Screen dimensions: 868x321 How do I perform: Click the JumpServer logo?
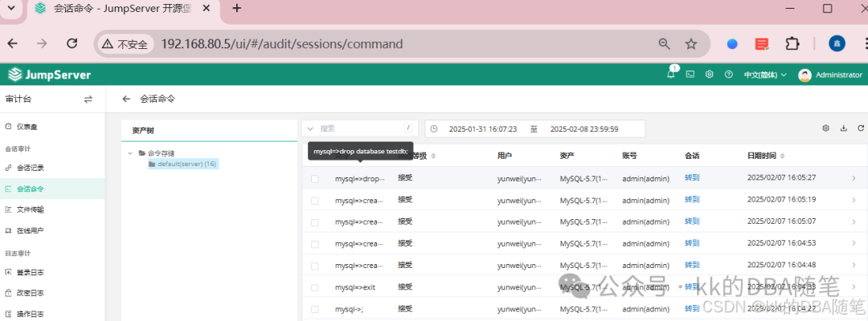[50, 75]
